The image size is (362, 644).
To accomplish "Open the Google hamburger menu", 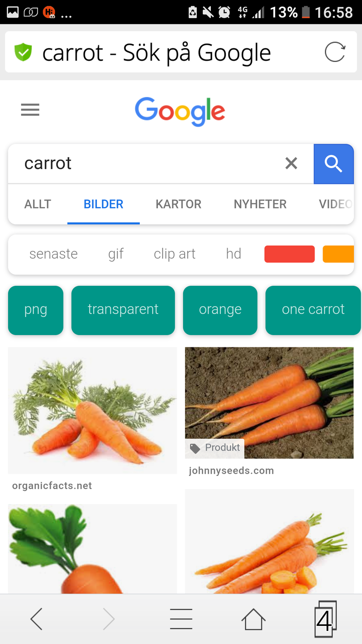I will [30, 110].
